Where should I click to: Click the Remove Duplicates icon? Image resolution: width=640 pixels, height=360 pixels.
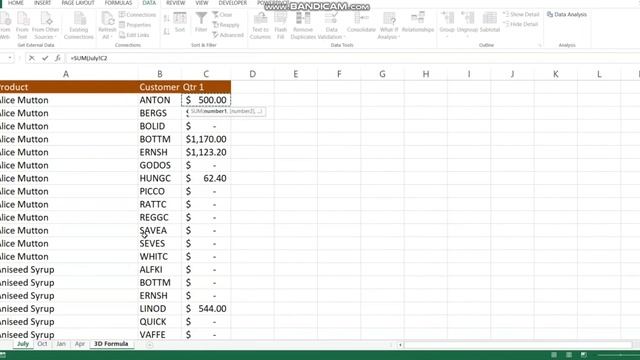coord(303,25)
